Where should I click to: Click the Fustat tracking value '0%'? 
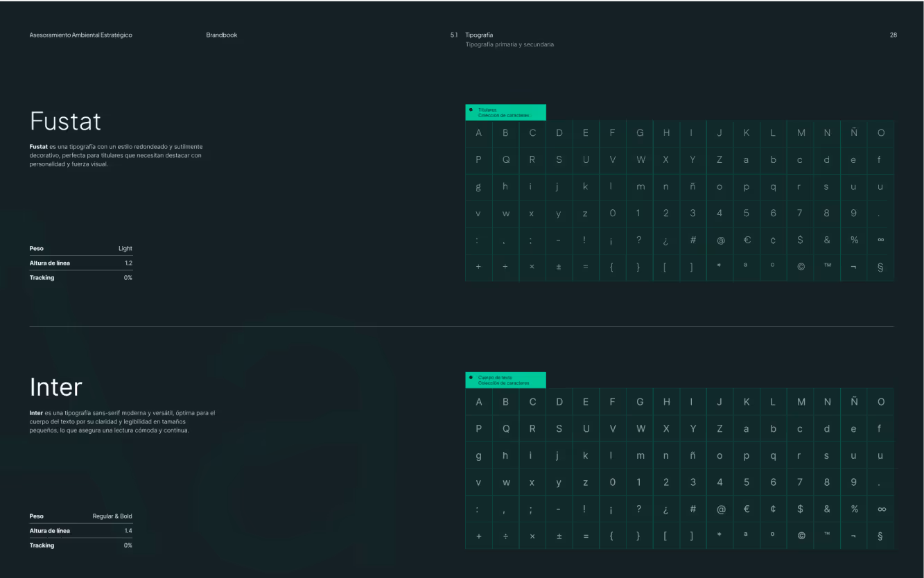[x=128, y=277]
